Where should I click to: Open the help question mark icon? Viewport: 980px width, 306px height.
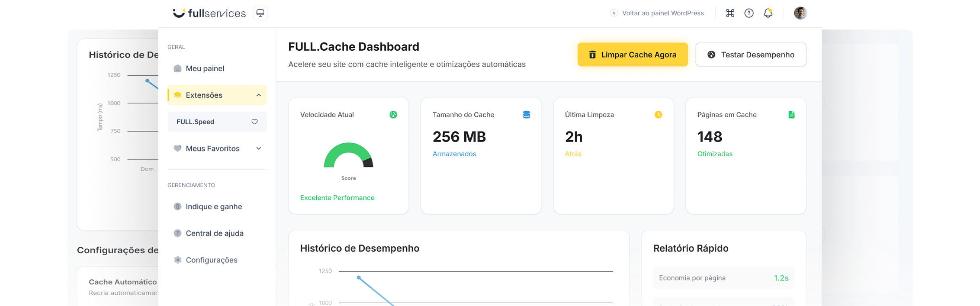[749, 13]
